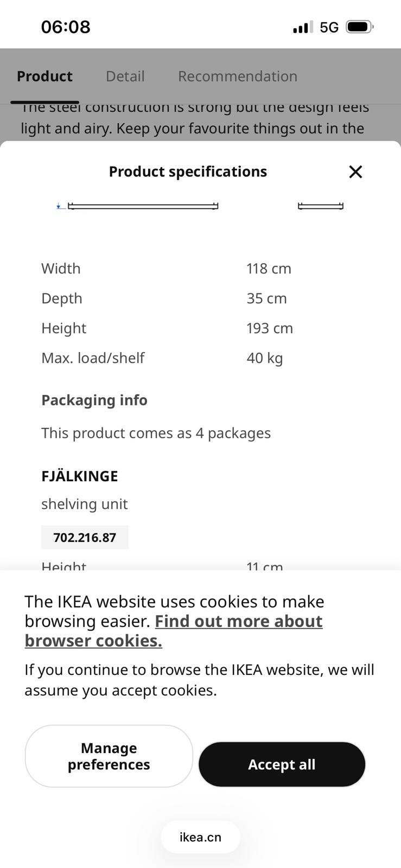
Task: Close the Product specifications sheet
Action: [x=355, y=172]
